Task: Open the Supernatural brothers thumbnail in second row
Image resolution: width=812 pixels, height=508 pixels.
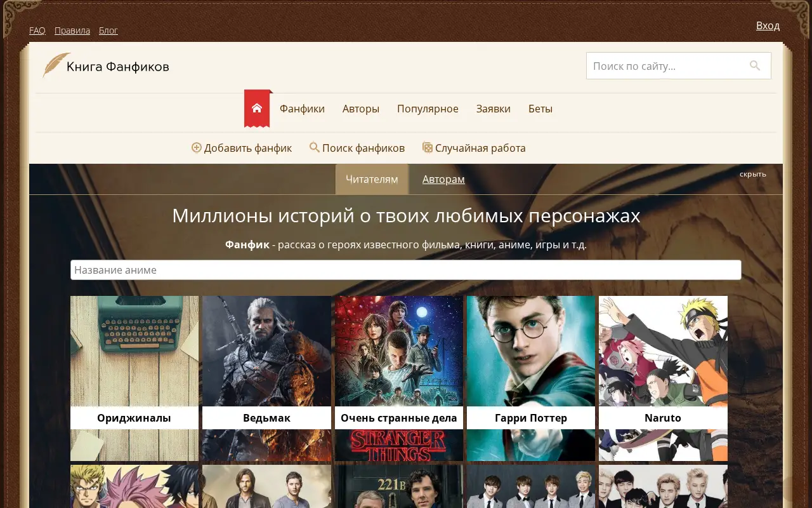Action: point(266,486)
